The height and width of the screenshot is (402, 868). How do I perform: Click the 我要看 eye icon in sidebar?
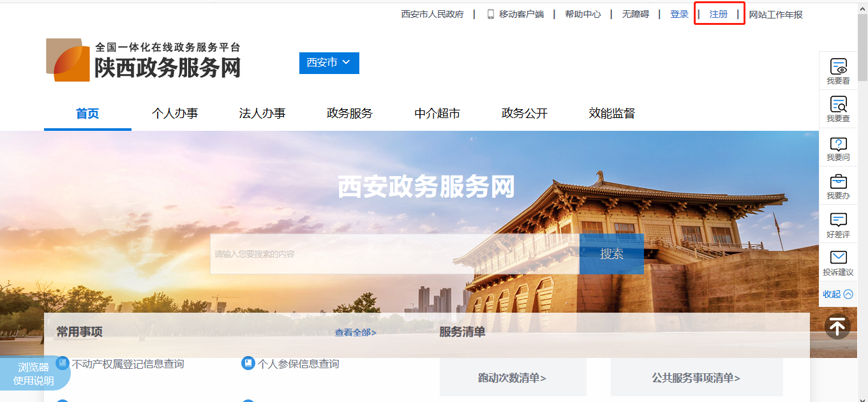coord(838,66)
